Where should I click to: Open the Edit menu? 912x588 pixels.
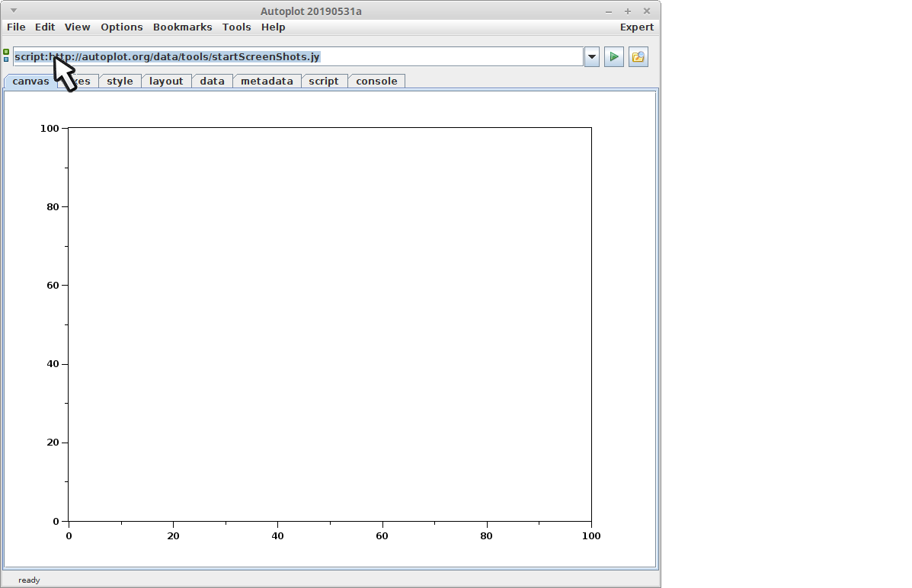point(45,27)
